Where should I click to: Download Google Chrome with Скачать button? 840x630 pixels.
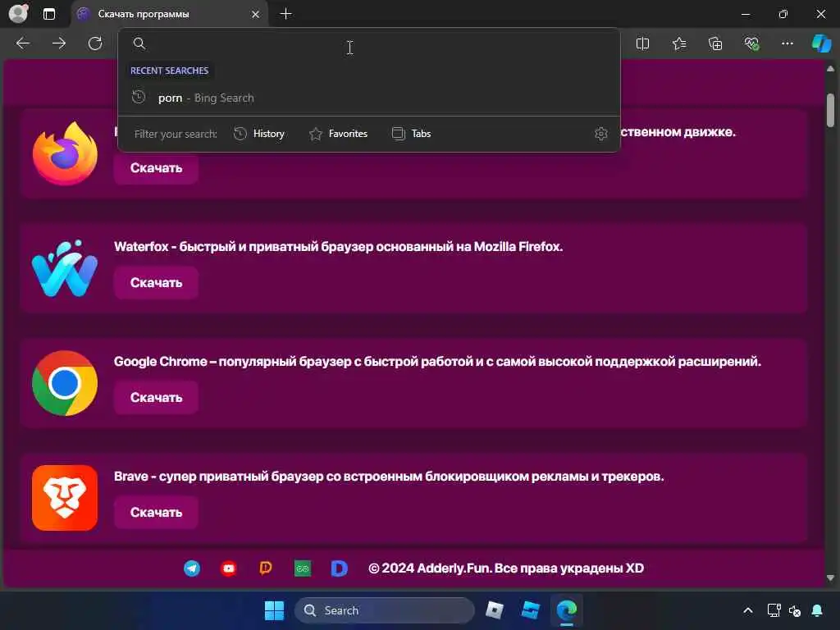click(156, 398)
